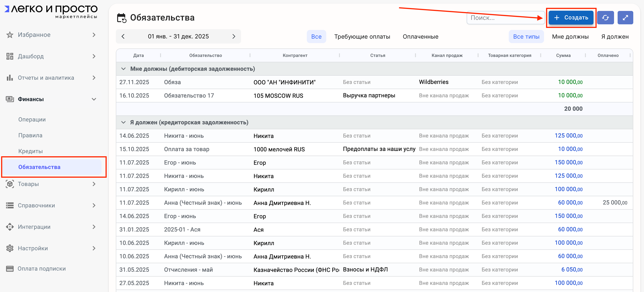Click the Отчеты и аналитика chart icon

[10, 78]
